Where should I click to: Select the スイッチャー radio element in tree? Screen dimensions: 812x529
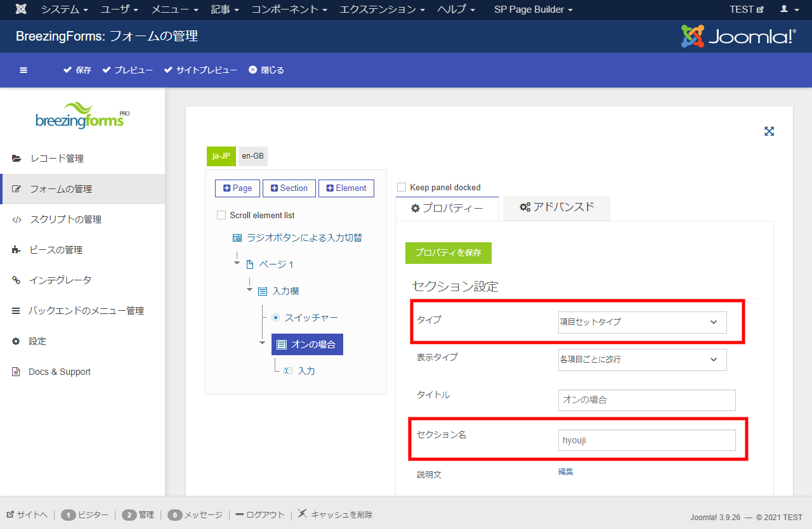(x=310, y=317)
